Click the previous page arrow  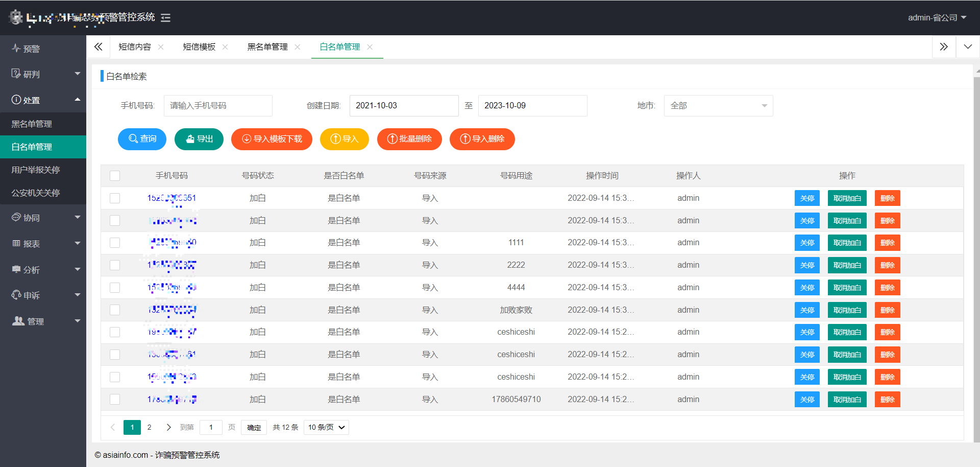113,427
